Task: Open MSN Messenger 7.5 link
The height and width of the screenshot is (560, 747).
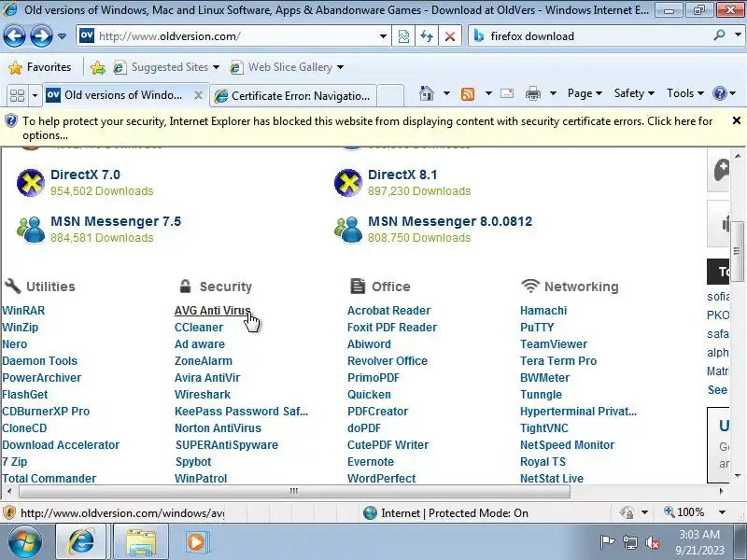Action: point(116,221)
